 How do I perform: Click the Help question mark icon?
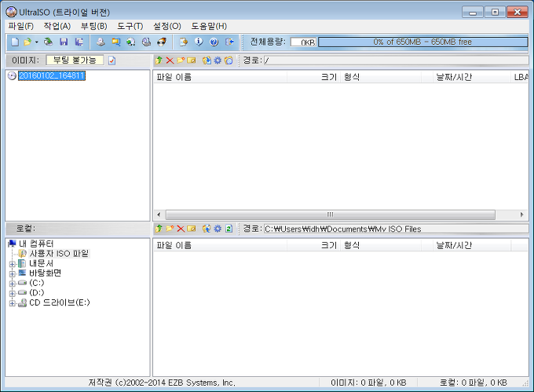tap(214, 42)
